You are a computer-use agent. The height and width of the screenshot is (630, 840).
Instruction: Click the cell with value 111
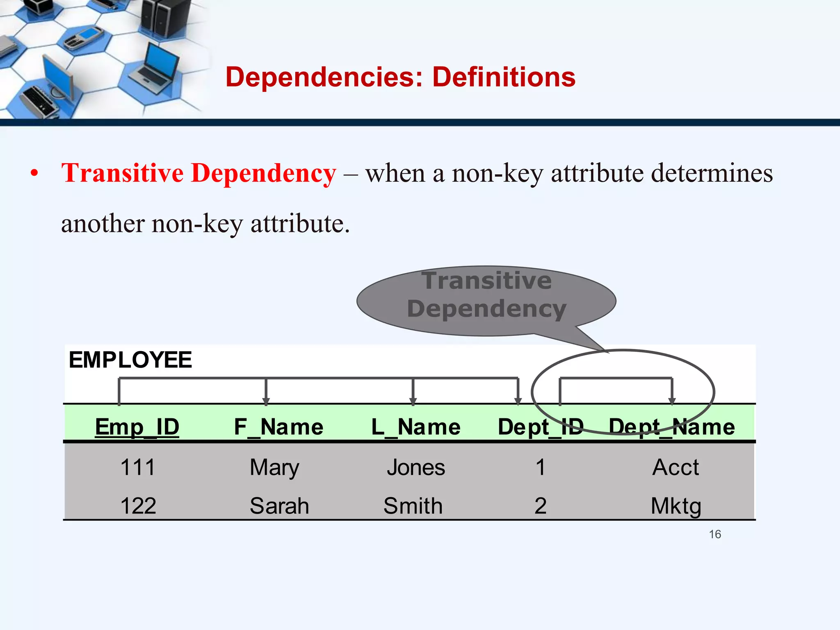click(x=138, y=467)
